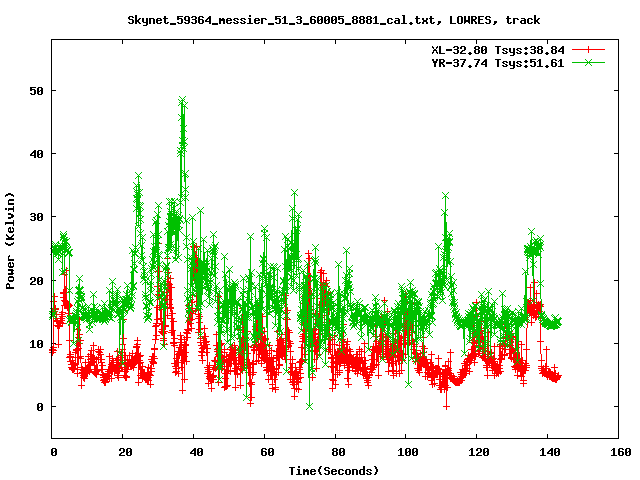Image resolution: width=640 pixels, height=480 pixels.
Task: Click the x-axis value 120
Action: pos(479,452)
